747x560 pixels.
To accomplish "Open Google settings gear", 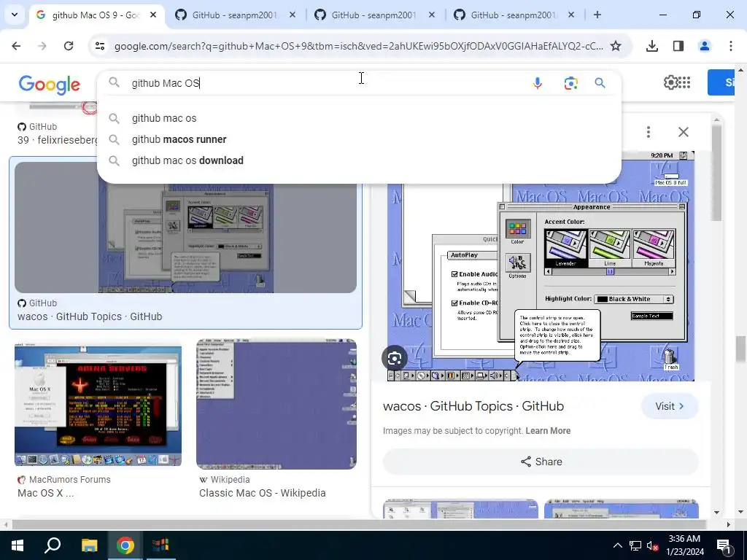I will pyautogui.click(x=670, y=82).
